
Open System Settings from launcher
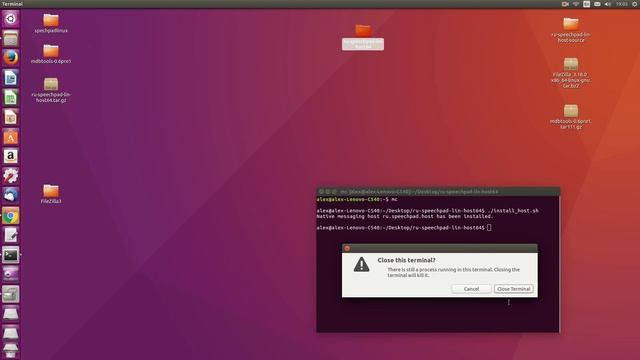point(11,176)
